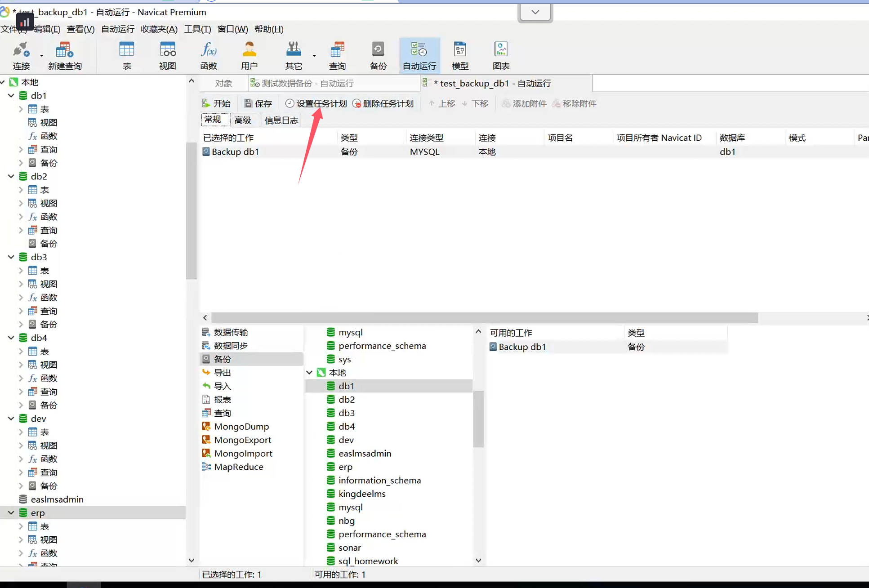Select the View (视图) toolbar icon

(168, 55)
